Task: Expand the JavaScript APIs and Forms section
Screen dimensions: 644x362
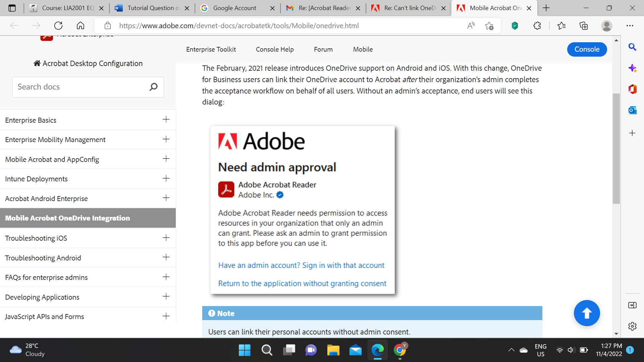Action: (x=166, y=316)
